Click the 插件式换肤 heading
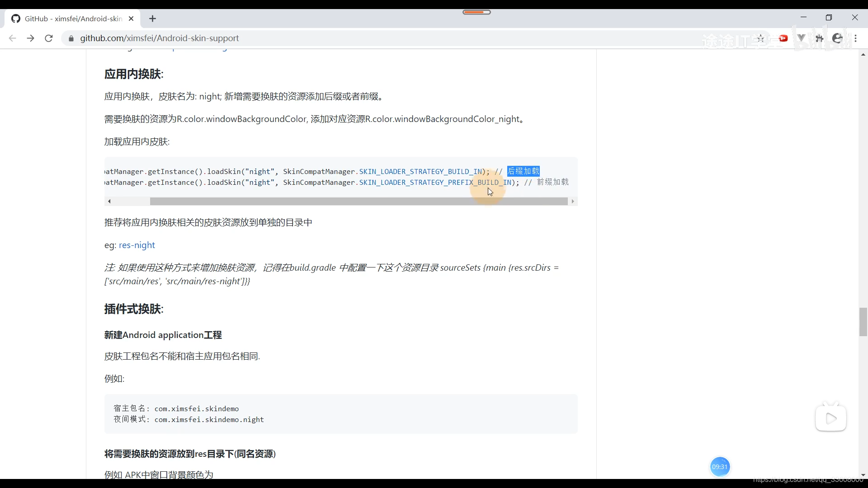This screenshot has height=488, width=868. [134, 309]
